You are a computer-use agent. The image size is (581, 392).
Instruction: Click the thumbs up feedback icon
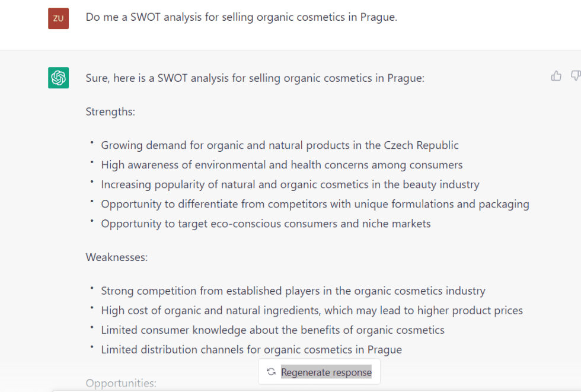click(x=556, y=76)
